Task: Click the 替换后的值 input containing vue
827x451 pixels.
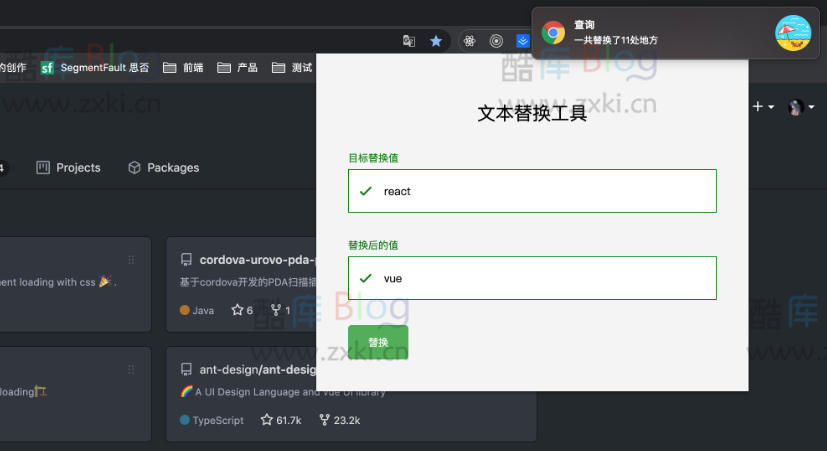Action: 532,278
